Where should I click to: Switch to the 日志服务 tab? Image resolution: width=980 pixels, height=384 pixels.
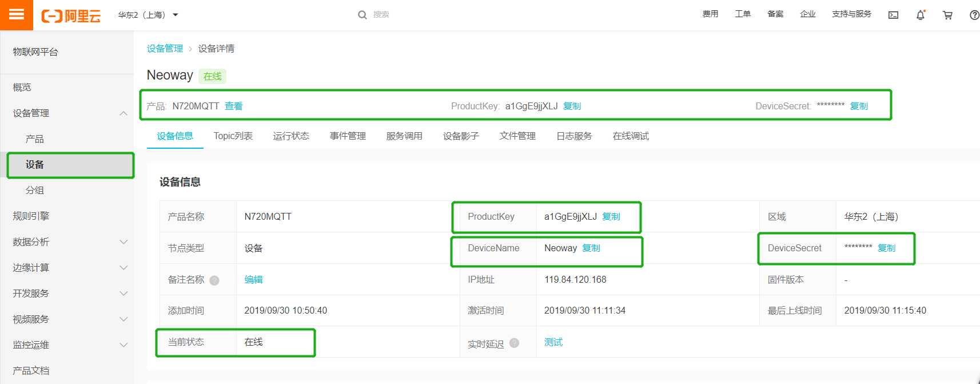(x=574, y=136)
